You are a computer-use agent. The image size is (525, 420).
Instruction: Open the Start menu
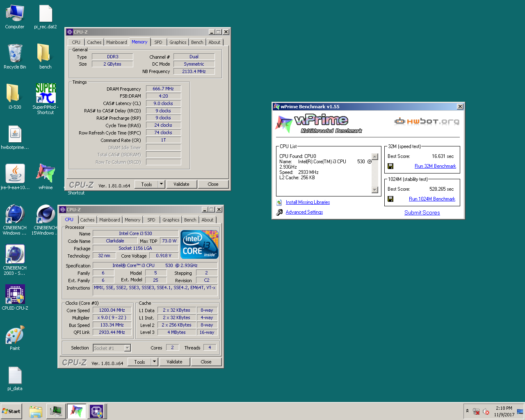[11, 411]
